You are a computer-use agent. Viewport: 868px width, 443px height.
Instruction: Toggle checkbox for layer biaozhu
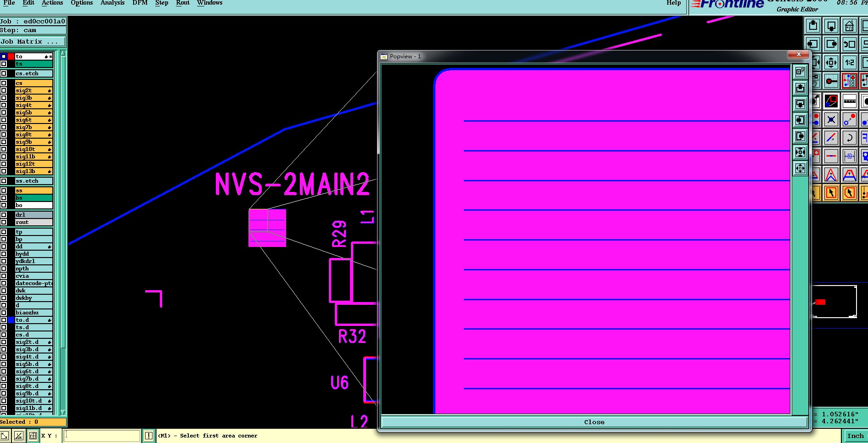point(4,313)
